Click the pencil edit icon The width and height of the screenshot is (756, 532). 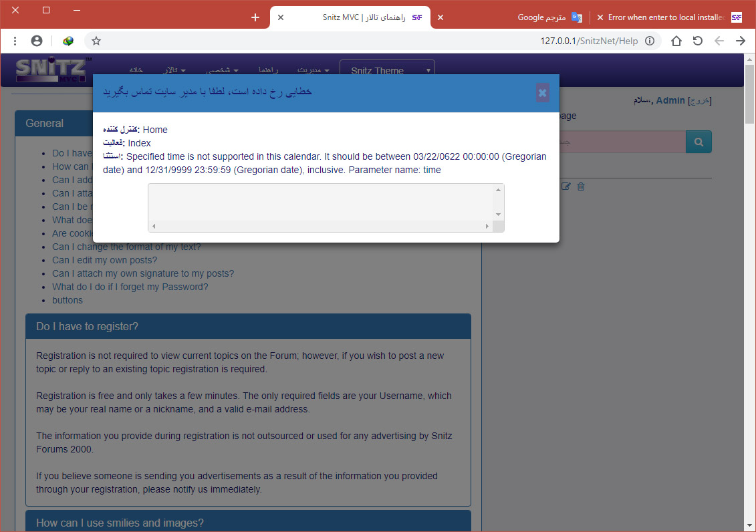pyautogui.click(x=566, y=186)
